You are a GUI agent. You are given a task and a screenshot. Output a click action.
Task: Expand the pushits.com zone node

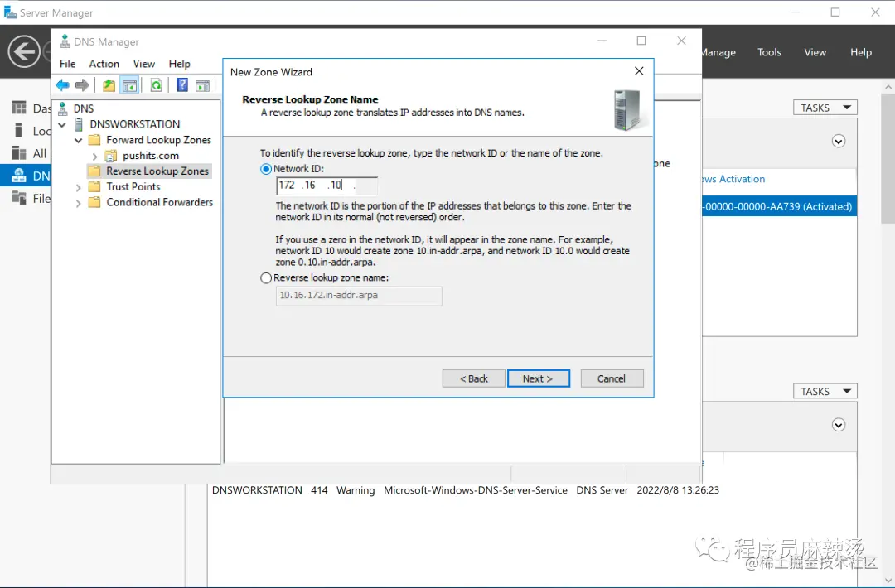(x=94, y=156)
